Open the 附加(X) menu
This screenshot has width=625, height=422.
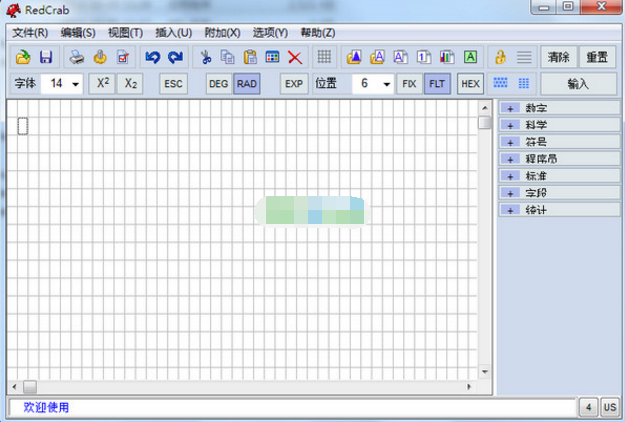coord(222,33)
